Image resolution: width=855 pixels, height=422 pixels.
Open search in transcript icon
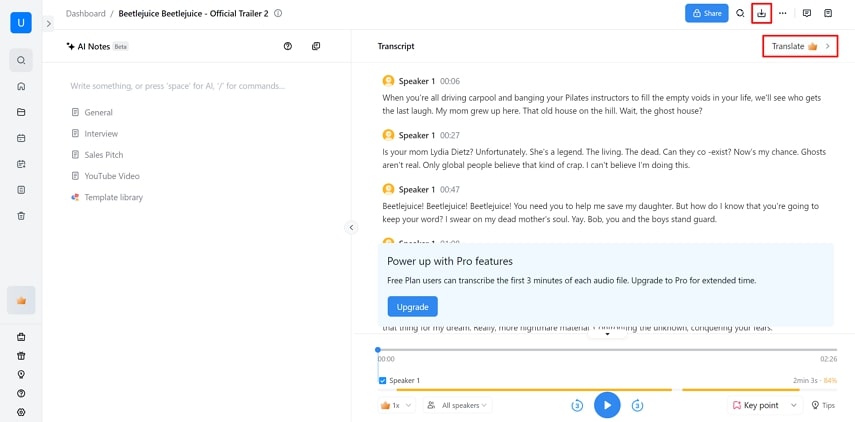[740, 13]
